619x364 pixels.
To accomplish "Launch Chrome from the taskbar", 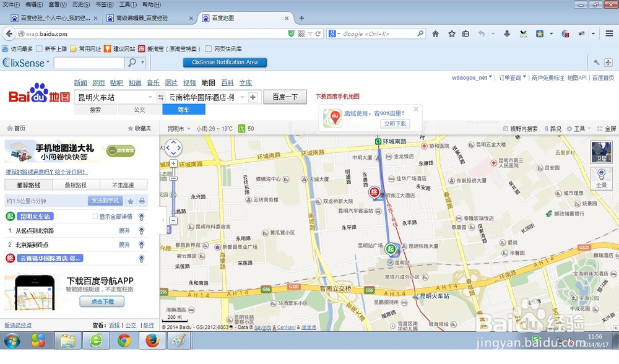I will point(124,340).
